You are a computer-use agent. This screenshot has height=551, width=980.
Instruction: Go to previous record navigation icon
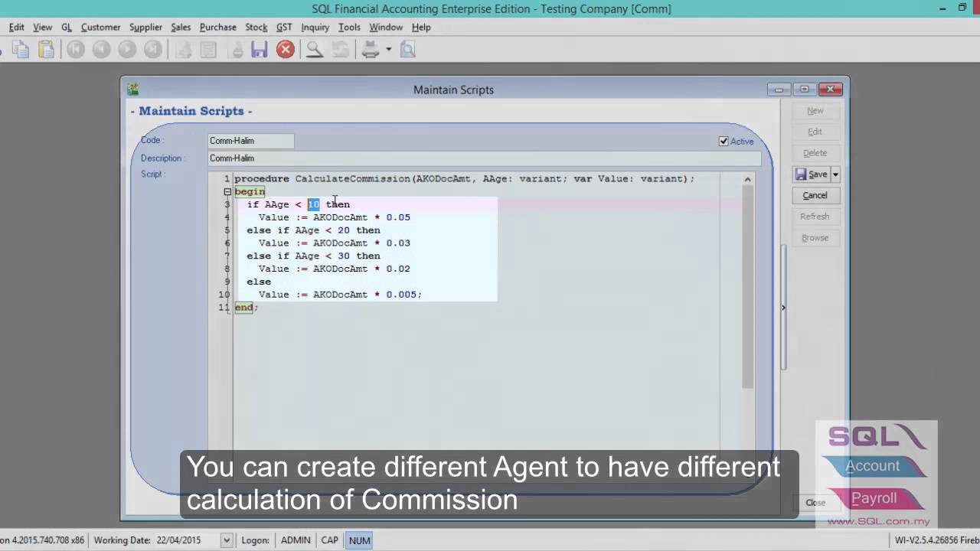(x=101, y=50)
